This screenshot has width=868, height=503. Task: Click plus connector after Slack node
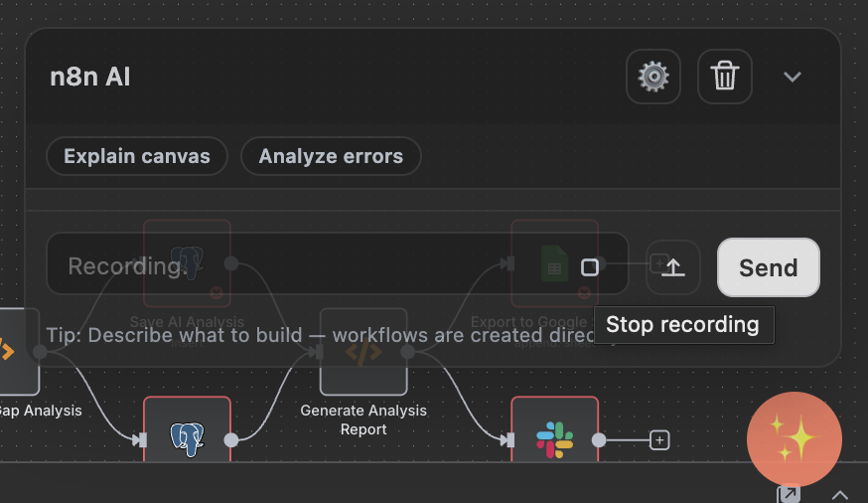click(x=659, y=439)
